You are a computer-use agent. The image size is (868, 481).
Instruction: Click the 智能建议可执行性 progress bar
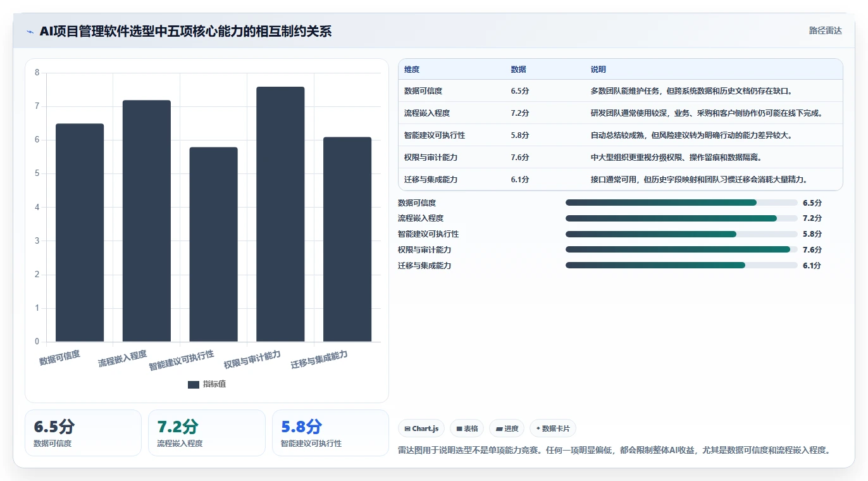[x=681, y=234]
